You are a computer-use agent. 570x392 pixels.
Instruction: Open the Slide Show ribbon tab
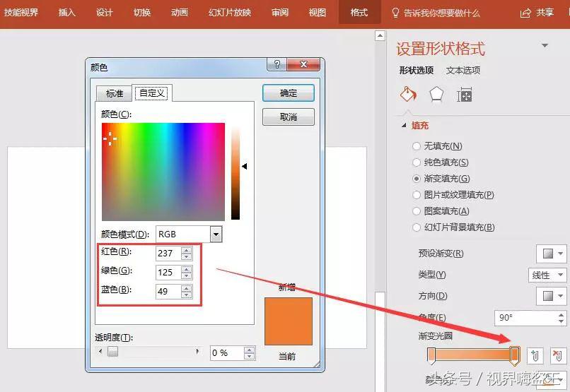pos(230,13)
